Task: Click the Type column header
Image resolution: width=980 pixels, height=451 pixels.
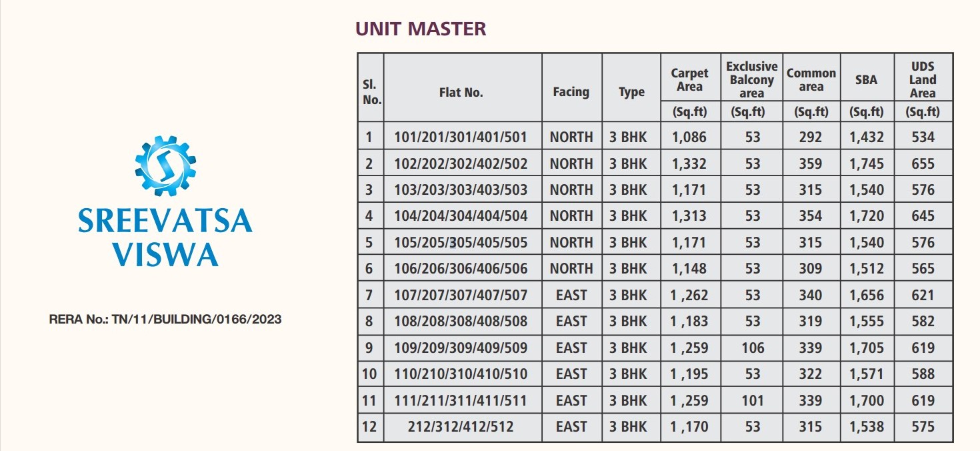Action: point(631,93)
